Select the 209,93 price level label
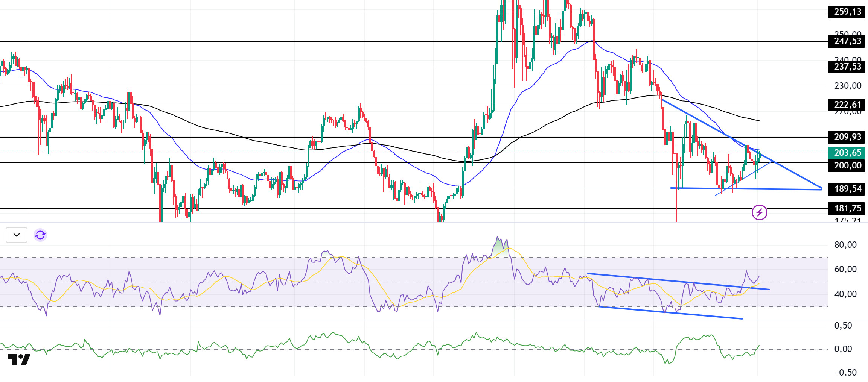The image size is (868, 382). pos(847,137)
